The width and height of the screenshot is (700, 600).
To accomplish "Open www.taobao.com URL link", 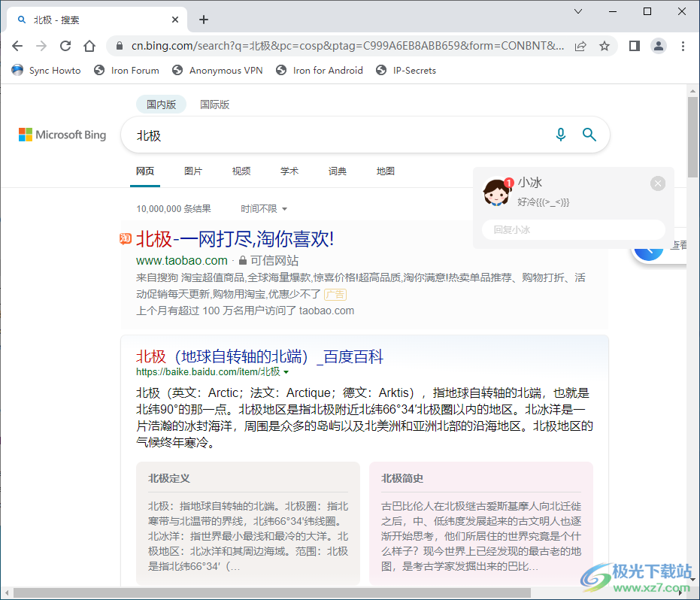I will pyautogui.click(x=182, y=260).
